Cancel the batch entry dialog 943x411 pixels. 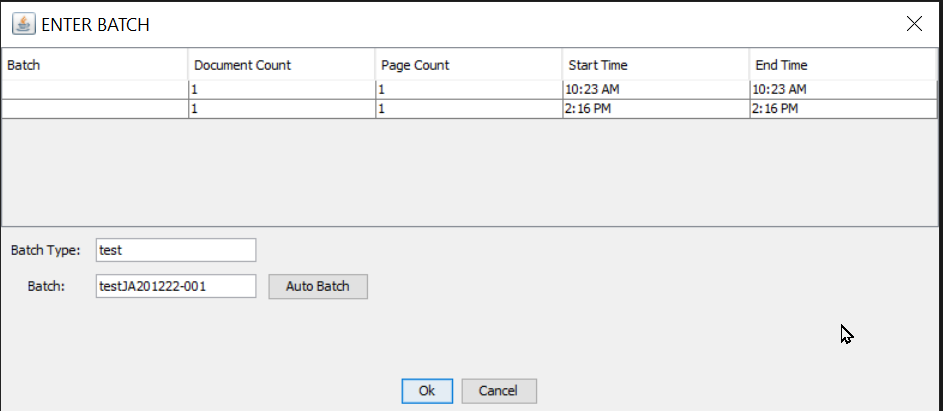tap(499, 391)
